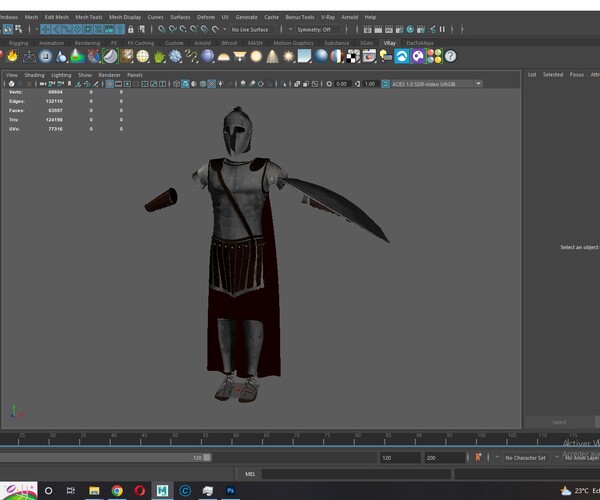Open the Mesh menu

coord(31,17)
